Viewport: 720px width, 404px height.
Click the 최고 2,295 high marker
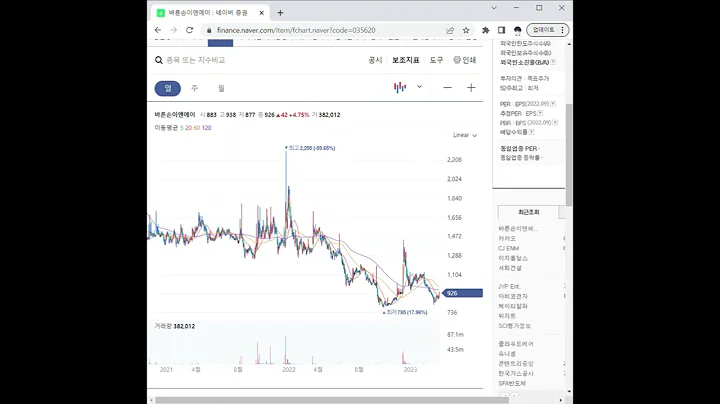coord(310,148)
